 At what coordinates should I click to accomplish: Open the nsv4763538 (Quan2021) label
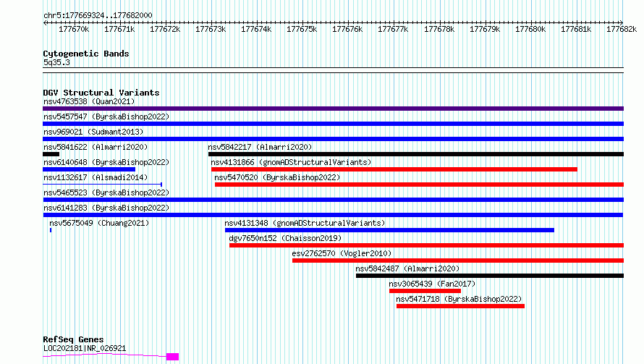[x=89, y=101]
